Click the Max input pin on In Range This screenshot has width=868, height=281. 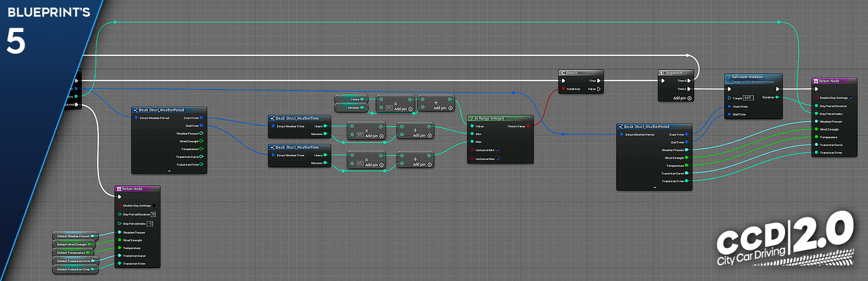[473, 142]
